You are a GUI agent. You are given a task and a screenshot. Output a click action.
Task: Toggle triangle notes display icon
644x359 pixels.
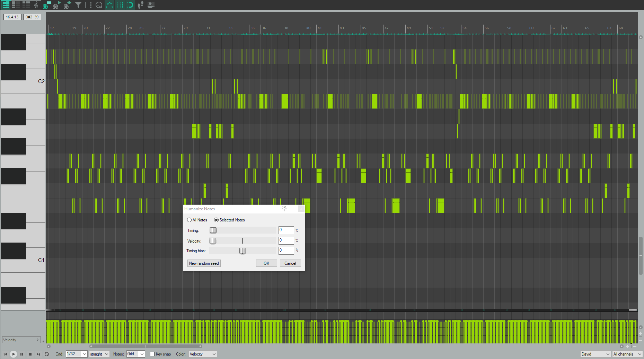pos(57,5)
